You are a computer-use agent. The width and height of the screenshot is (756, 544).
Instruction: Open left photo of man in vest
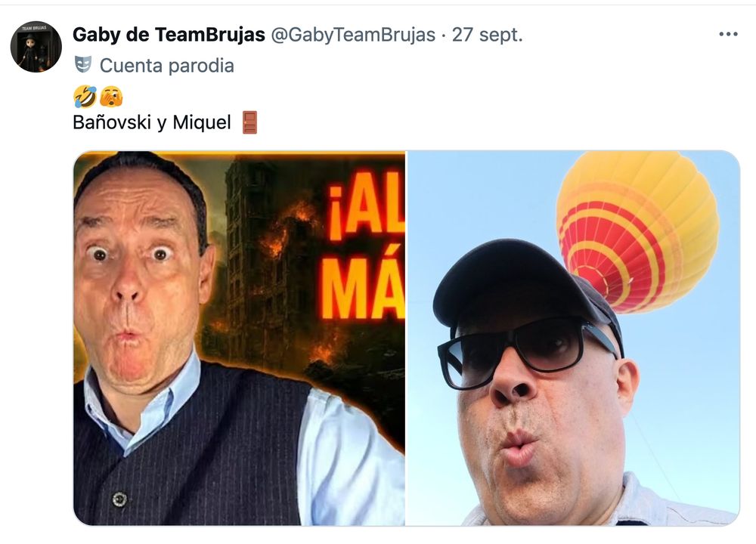[x=239, y=338]
